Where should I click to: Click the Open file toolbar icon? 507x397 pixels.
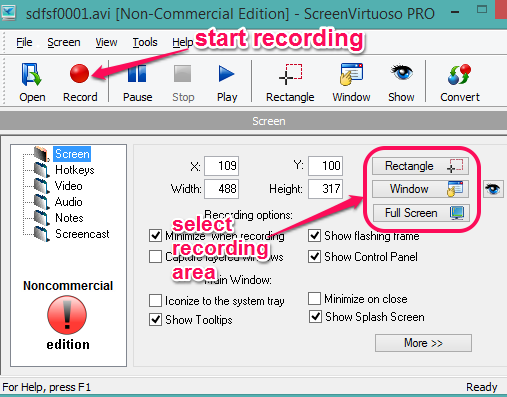point(32,83)
